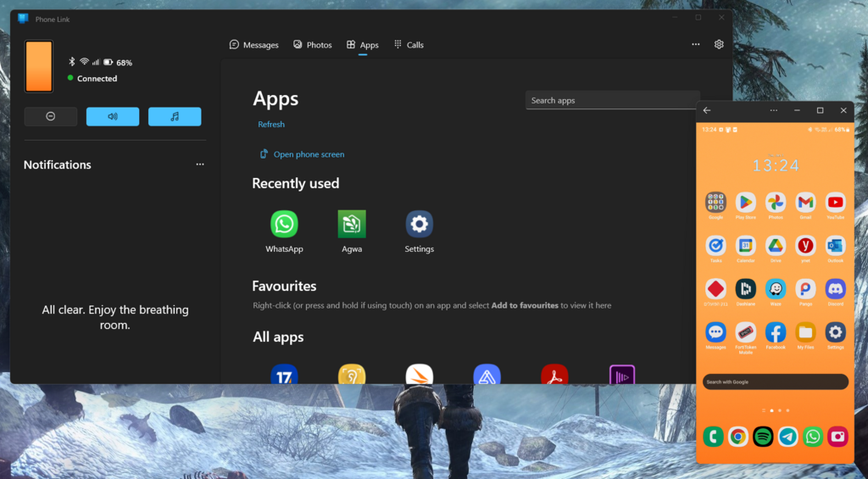Toggle the audio player music-note button

coord(175,116)
